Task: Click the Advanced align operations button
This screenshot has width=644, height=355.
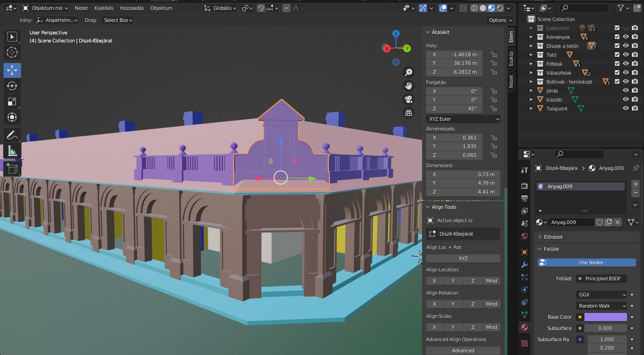Action: point(463,351)
